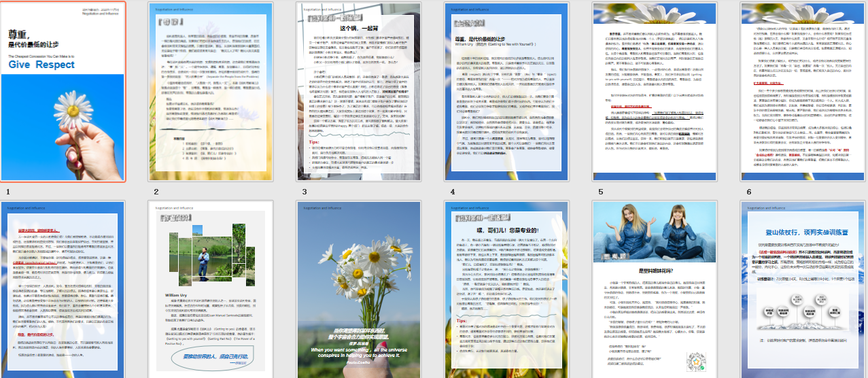Select the "Give Respect" cover slide thumbnail
The width and height of the screenshot is (868, 378).
[63, 92]
